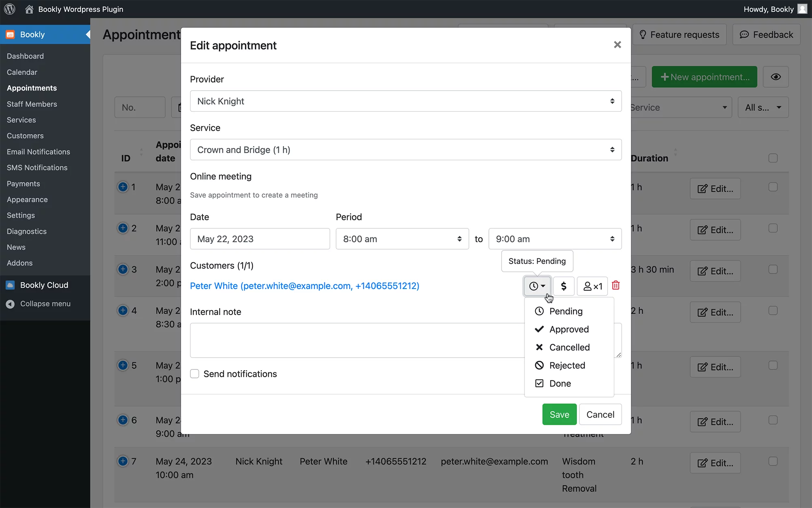
Task: Click inside the Internal note text area
Action: [x=357, y=340]
